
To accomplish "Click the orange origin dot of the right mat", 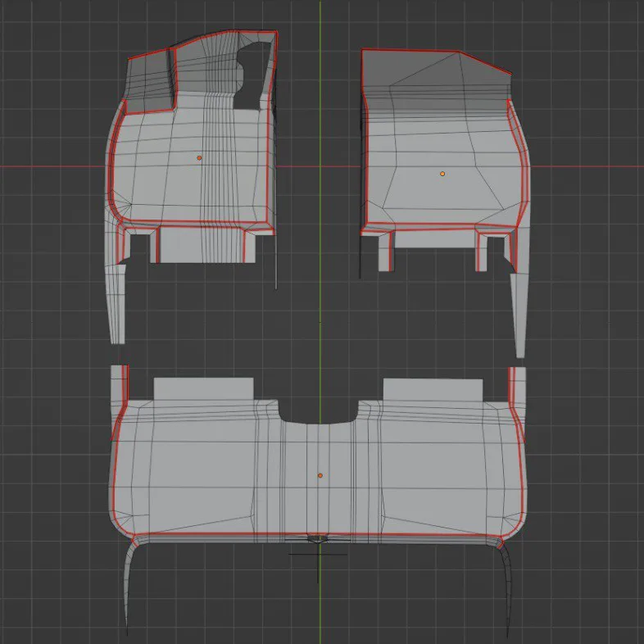I will click(x=442, y=174).
